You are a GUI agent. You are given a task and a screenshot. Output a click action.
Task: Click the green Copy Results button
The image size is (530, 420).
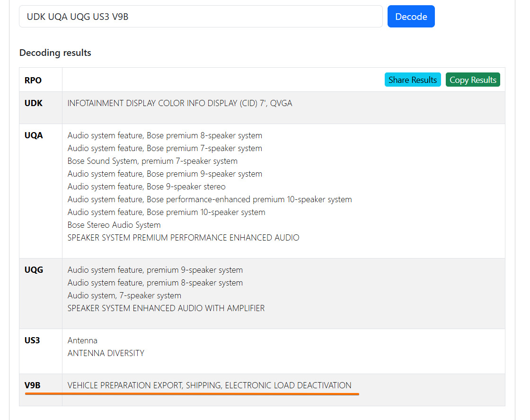473,80
